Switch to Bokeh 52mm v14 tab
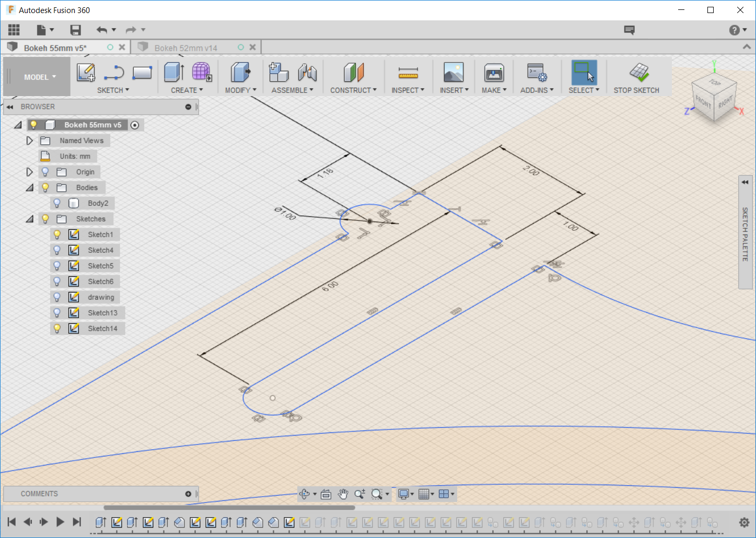The width and height of the screenshot is (756, 538). 185,48
